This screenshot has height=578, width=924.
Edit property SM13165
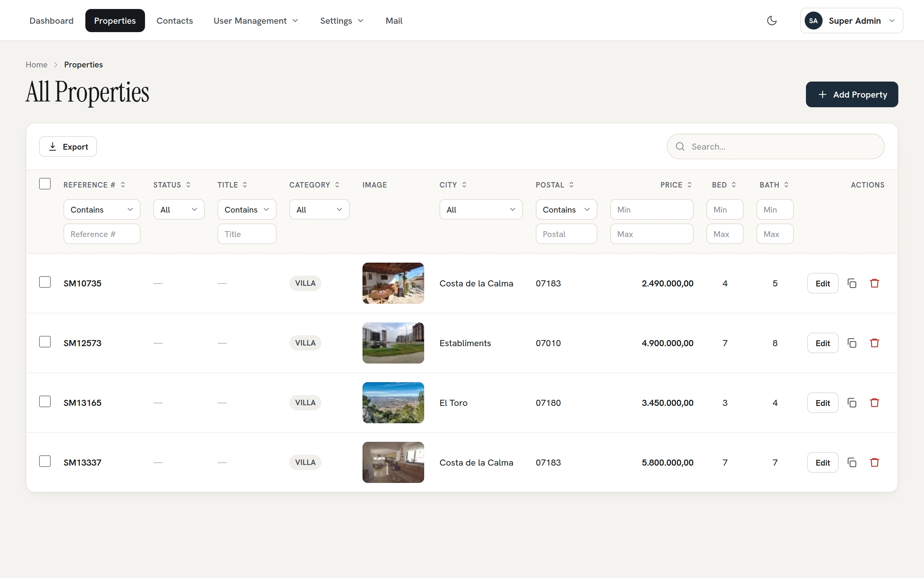pos(822,403)
